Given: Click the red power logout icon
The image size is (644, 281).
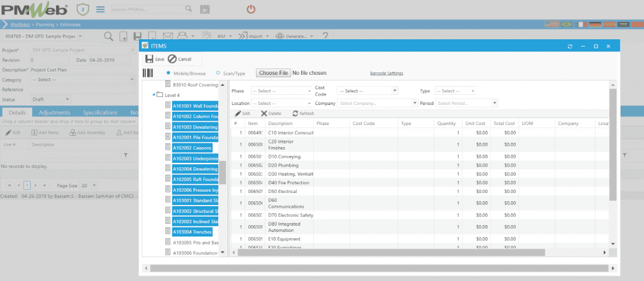Looking at the screenshot, I should tap(251, 9).
